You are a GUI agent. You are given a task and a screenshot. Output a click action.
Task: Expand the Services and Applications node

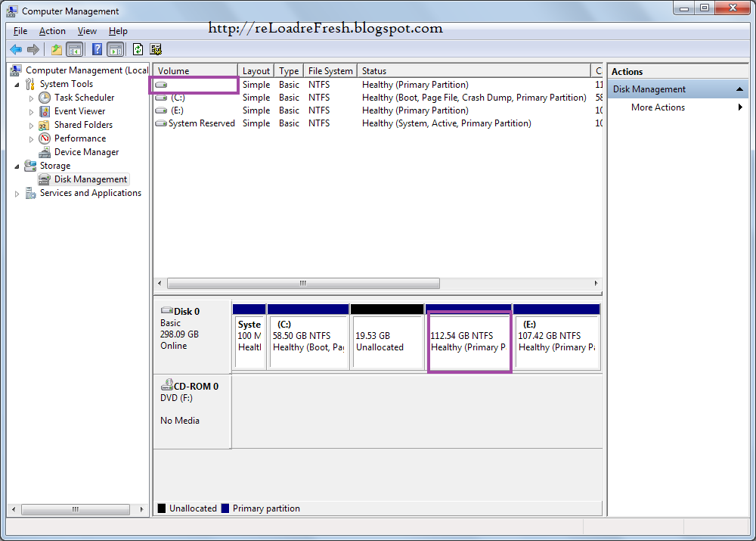17,193
